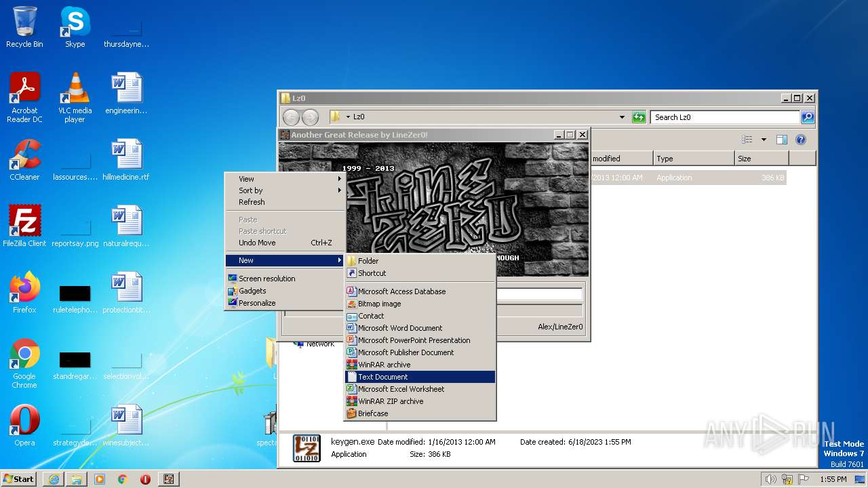Click the Explorer help icon
The width and height of the screenshot is (868, 488).
click(800, 140)
